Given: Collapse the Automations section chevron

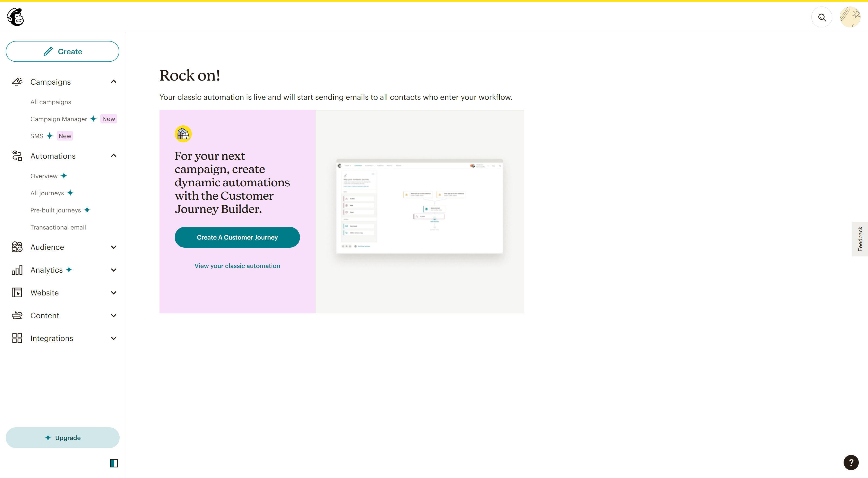Looking at the screenshot, I should point(114,156).
